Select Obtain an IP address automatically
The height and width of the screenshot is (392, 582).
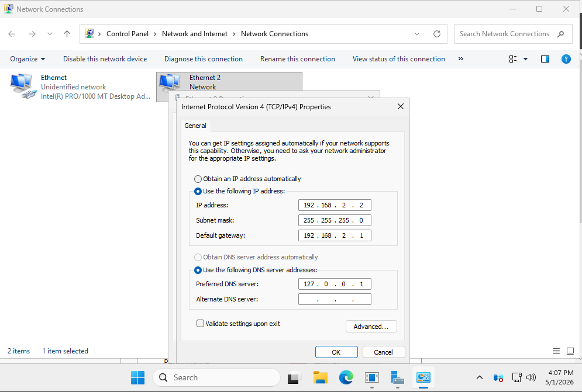(198, 179)
